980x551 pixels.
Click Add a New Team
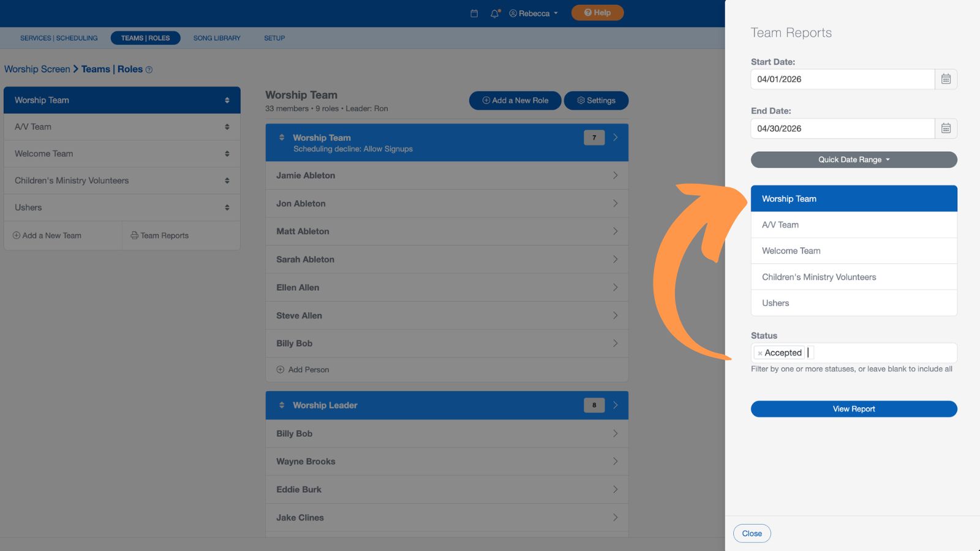tap(51, 235)
